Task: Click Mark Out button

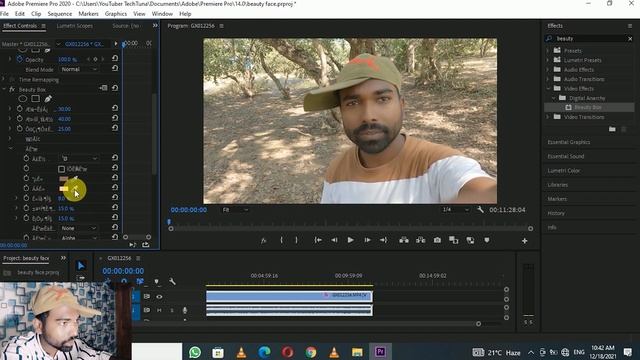Action: click(296, 240)
